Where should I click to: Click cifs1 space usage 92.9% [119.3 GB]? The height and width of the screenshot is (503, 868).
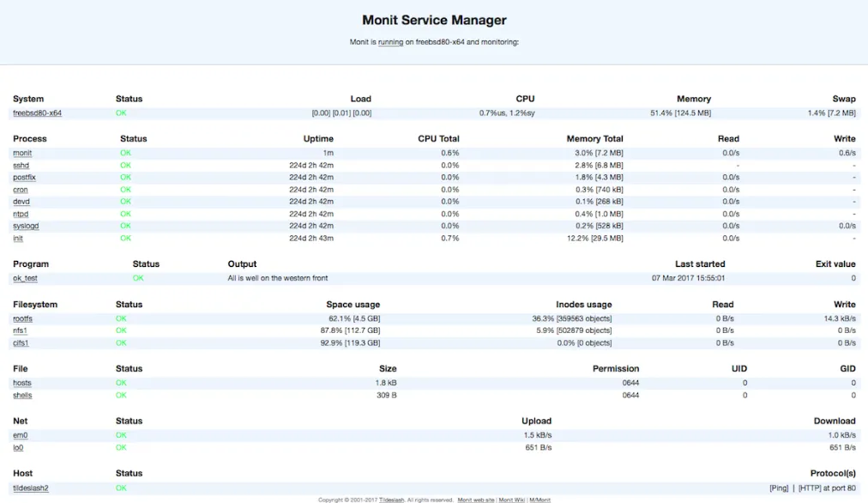351,342
